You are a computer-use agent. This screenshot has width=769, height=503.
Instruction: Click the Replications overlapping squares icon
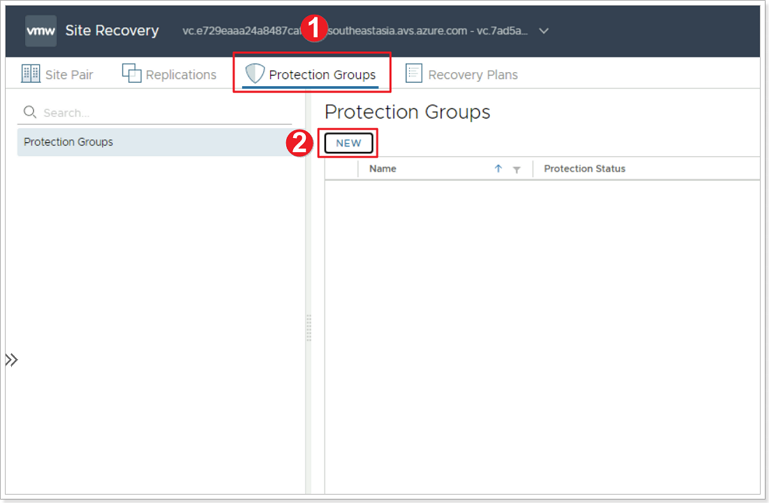click(131, 73)
